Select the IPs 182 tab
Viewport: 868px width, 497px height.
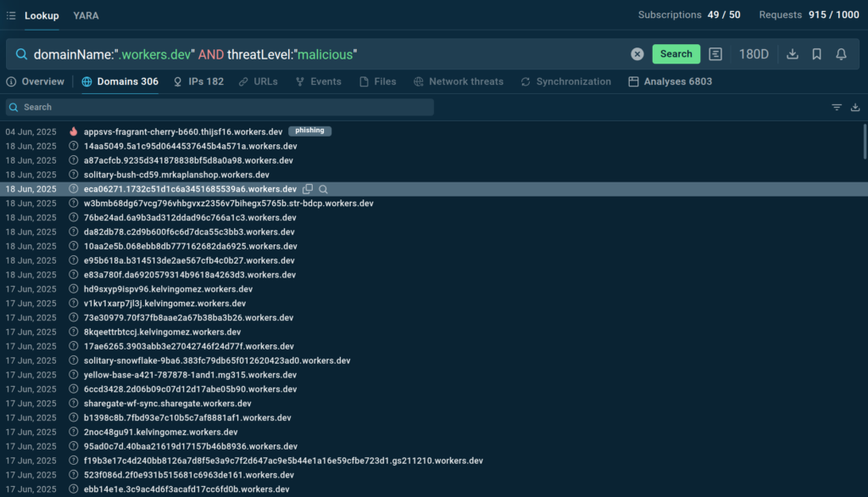coord(198,82)
